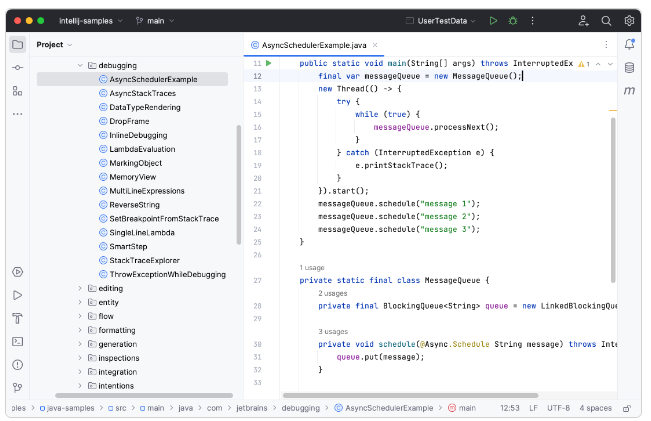The height and width of the screenshot is (421, 651).
Task: Open the Problems tool window
Action: [17, 365]
